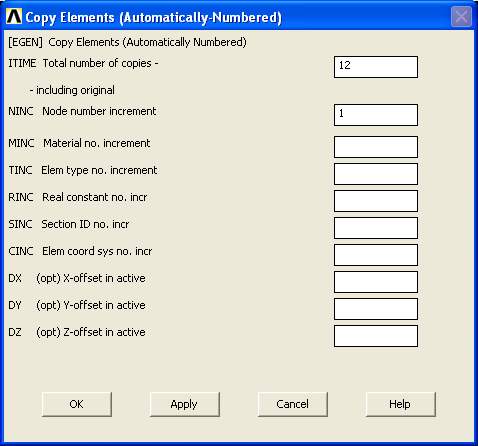Image resolution: width=478 pixels, height=446 pixels.
Task: Click the ITIME total copies field
Action: (x=376, y=67)
